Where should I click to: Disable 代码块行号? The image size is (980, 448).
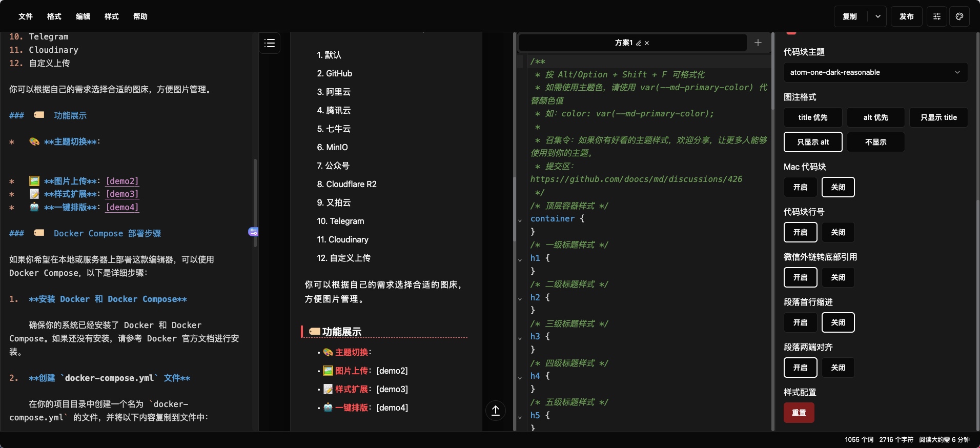tap(838, 232)
